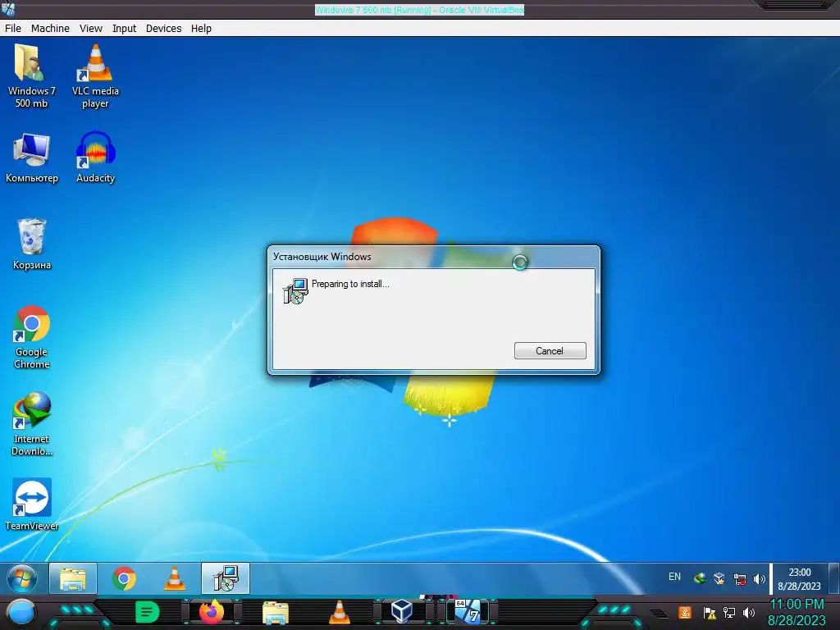Image resolution: width=840 pixels, height=630 pixels.
Task: Click the guest volume speaker icon
Action: [x=759, y=579]
